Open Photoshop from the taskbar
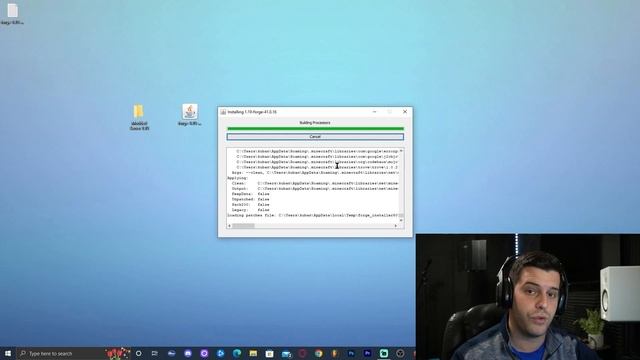The image size is (640, 360). coord(351,353)
